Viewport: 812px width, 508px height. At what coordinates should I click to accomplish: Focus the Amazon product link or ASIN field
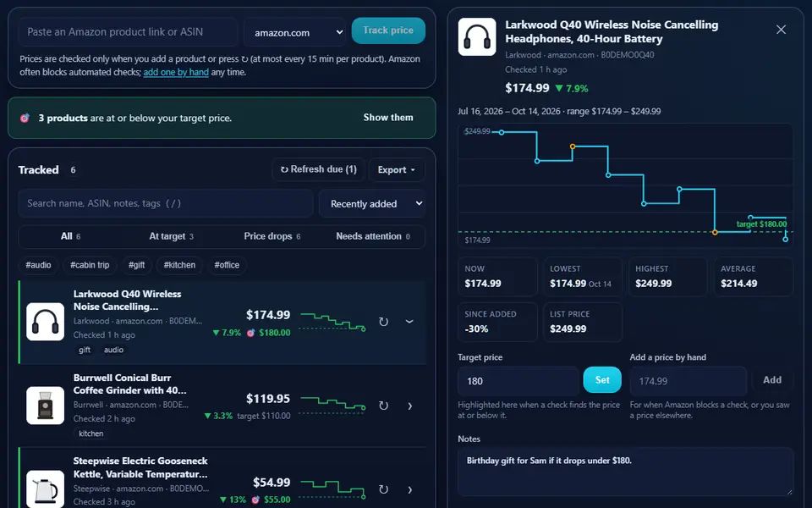point(128,32)
